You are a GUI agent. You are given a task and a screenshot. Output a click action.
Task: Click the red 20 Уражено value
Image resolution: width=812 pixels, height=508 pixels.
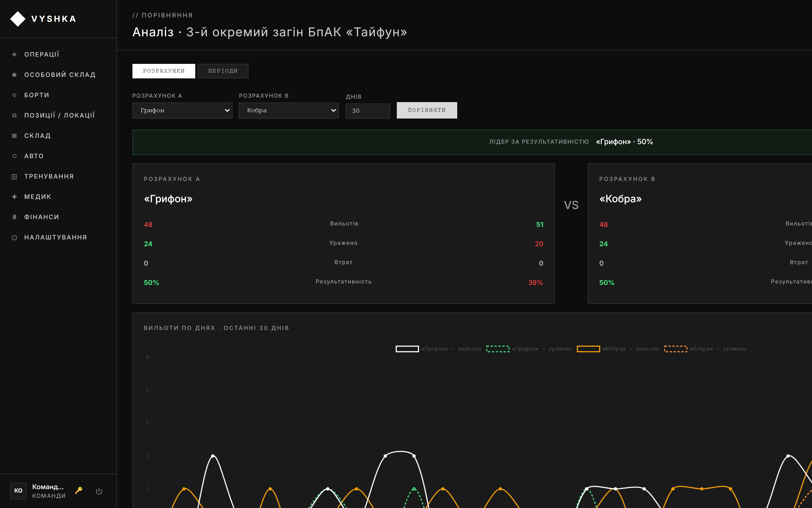click(x=539, y=244)
